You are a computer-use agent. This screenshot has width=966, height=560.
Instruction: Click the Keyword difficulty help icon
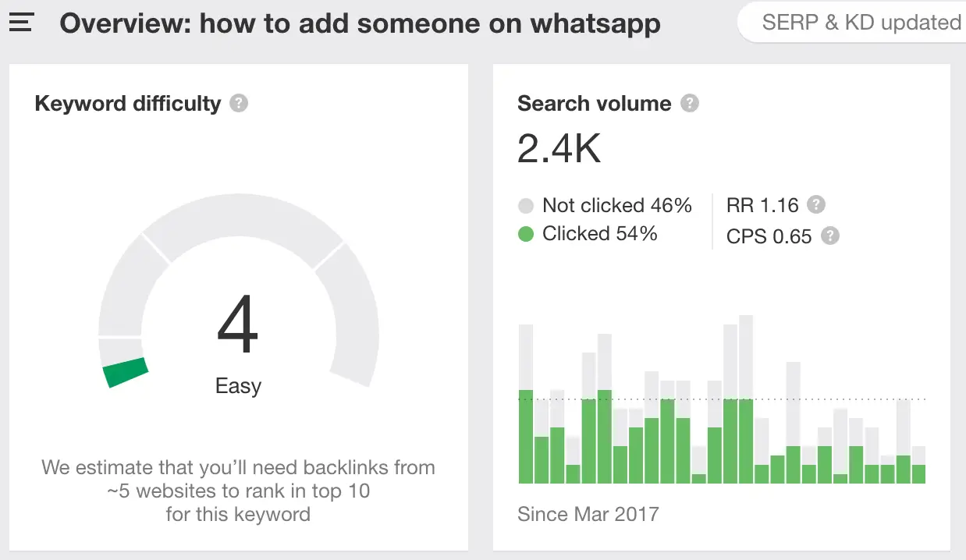[240, 103]
